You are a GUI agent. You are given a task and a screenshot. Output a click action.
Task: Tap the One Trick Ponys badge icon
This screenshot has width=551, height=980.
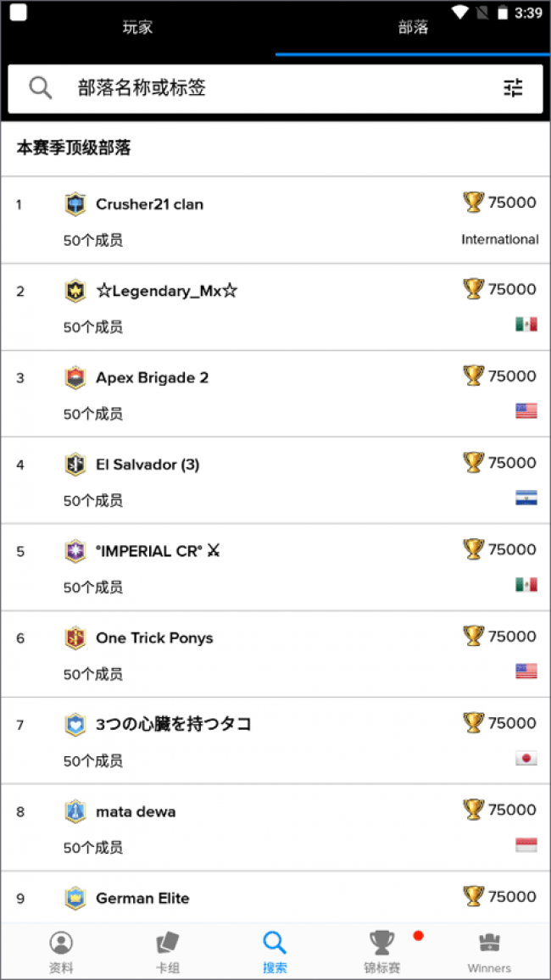(x=75, y=638)
